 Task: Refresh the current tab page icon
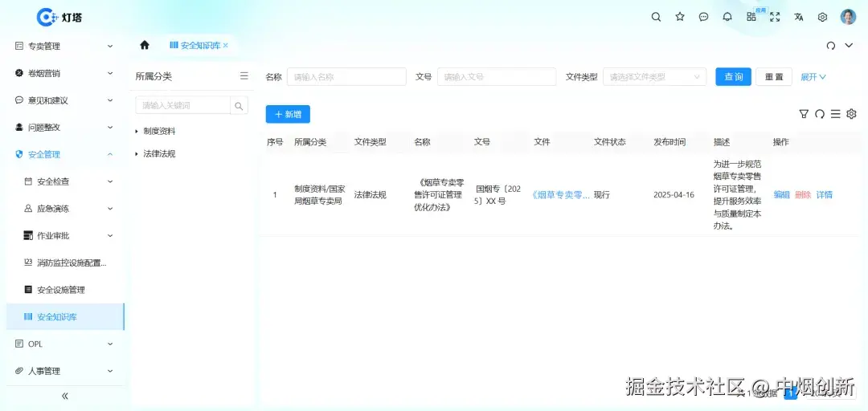(830, 46)
